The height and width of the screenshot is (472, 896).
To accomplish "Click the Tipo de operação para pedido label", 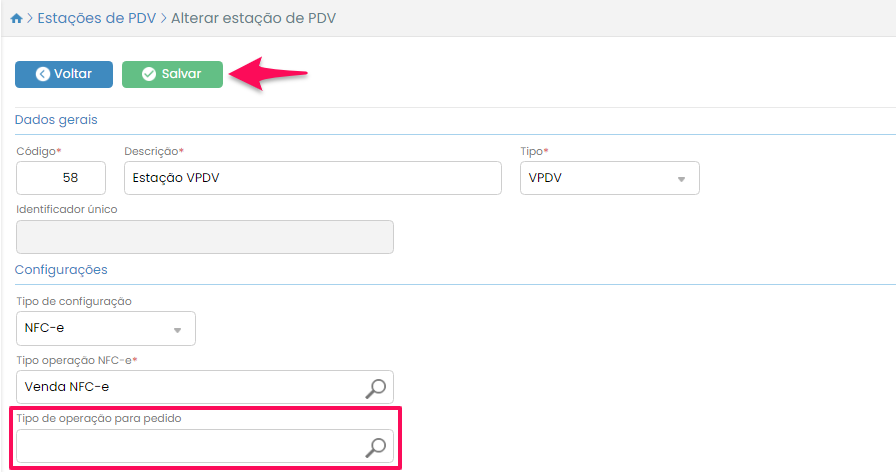I will coord(97,418).
